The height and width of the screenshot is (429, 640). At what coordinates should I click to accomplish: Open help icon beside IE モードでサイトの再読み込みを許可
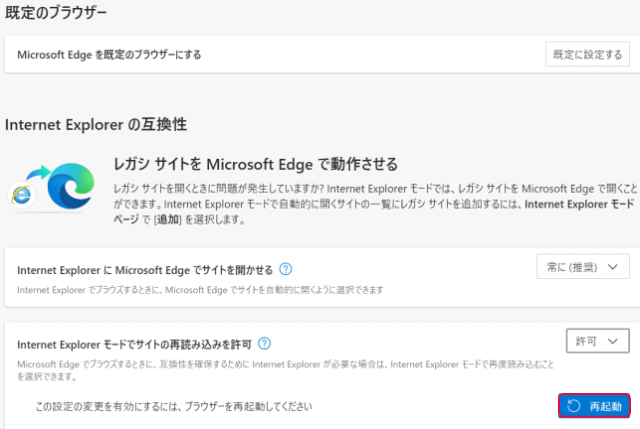pyautogui.click(x=264, y=344)
